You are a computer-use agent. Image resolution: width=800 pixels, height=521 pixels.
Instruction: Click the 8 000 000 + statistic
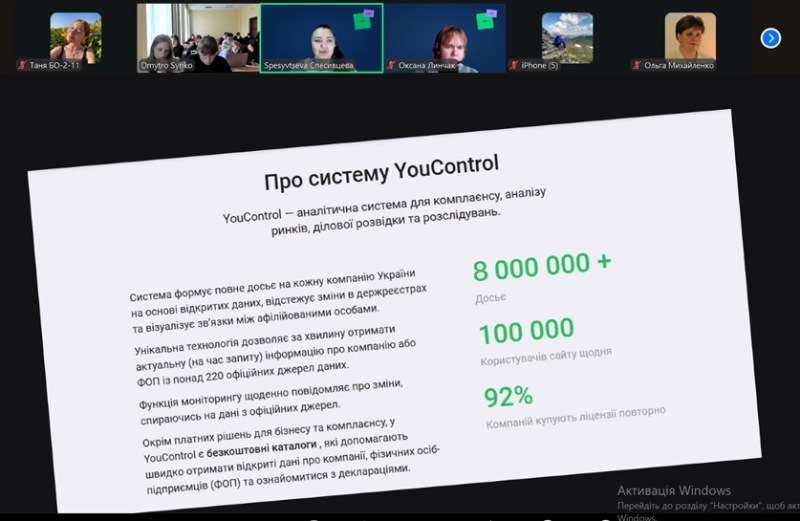(x=541, y=266)
